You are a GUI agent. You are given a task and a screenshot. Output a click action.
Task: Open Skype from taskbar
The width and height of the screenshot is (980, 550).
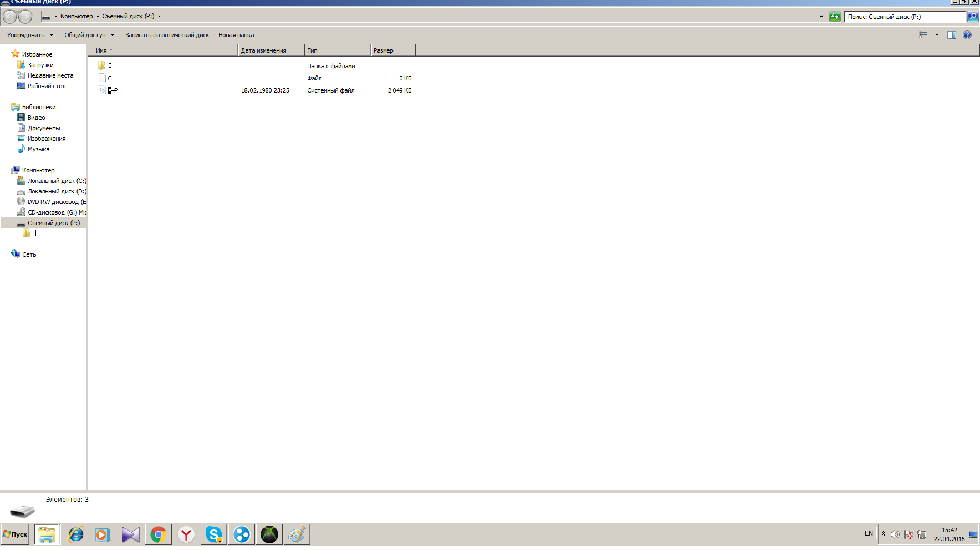[213, 534]
